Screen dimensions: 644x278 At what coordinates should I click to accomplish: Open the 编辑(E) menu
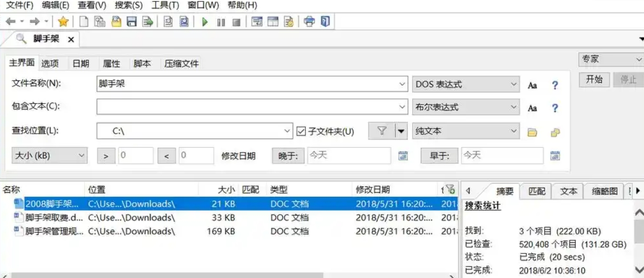coord(56,5)
